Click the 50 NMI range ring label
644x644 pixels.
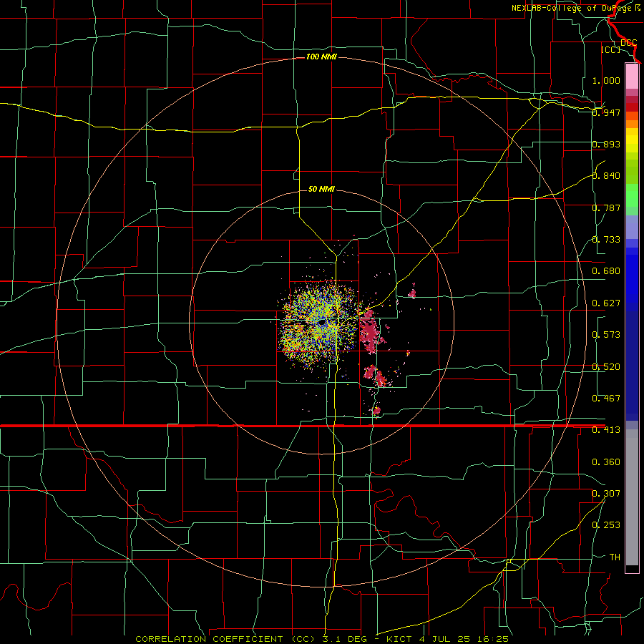click(x=321, y=190)
